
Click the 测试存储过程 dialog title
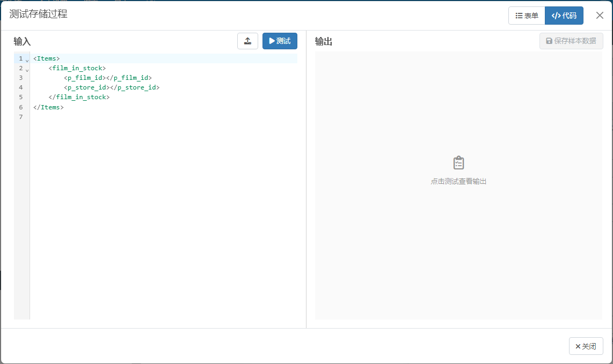(x=38, y=14)
